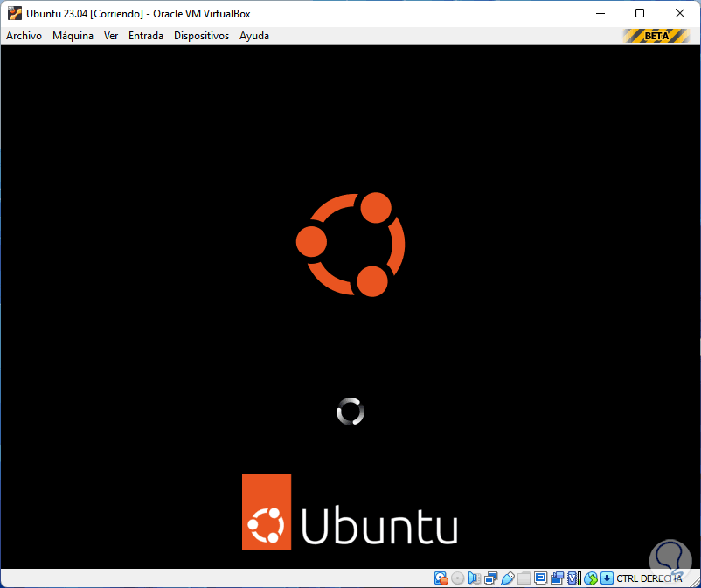Open the Máquina menu
701x588 pixels.
[73, 36]
